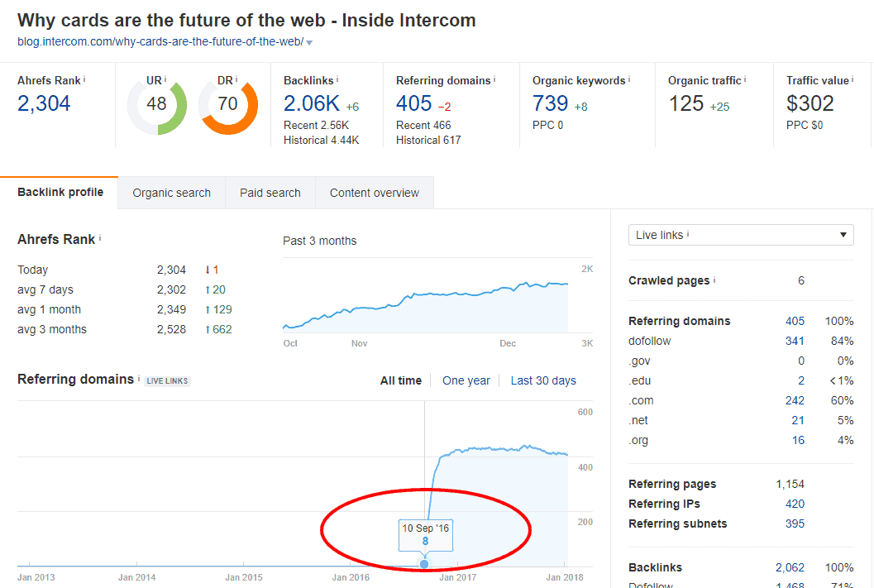Click info icon by Ahrefs Rank section heading

click(x=100, y=238)
